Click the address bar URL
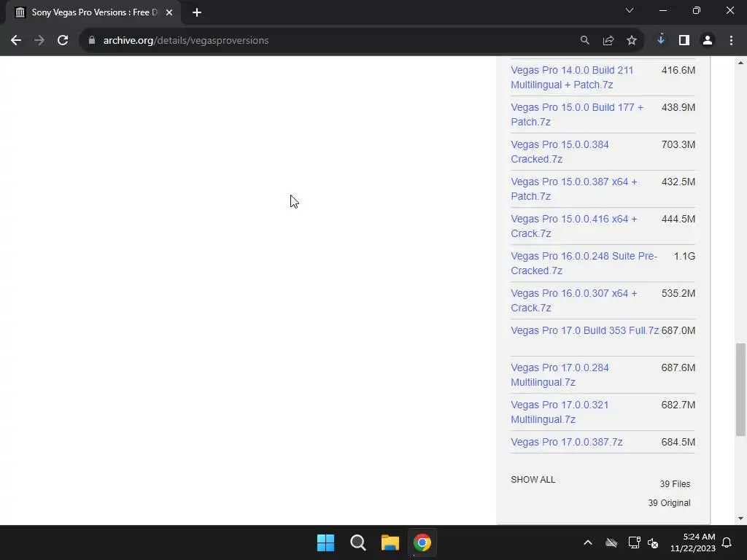The width and height of the screenshot is (747, 560). pos(186,41)
